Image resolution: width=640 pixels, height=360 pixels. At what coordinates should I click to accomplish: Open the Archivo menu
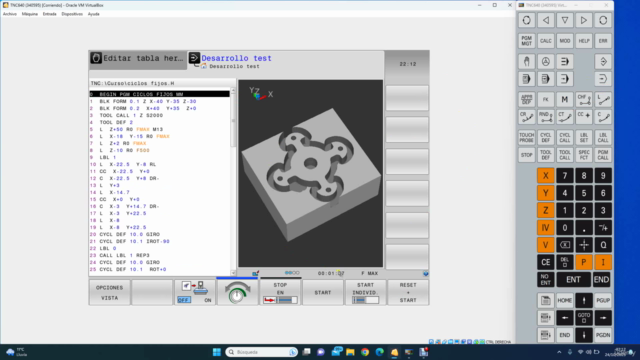click(x=10, y=14)
